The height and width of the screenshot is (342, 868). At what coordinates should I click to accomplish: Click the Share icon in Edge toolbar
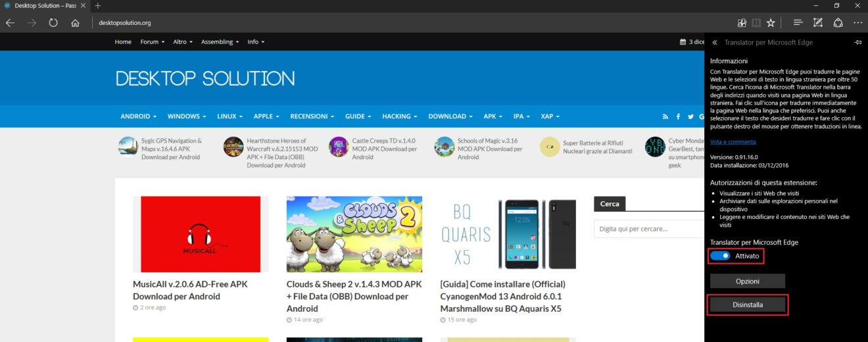838,23
